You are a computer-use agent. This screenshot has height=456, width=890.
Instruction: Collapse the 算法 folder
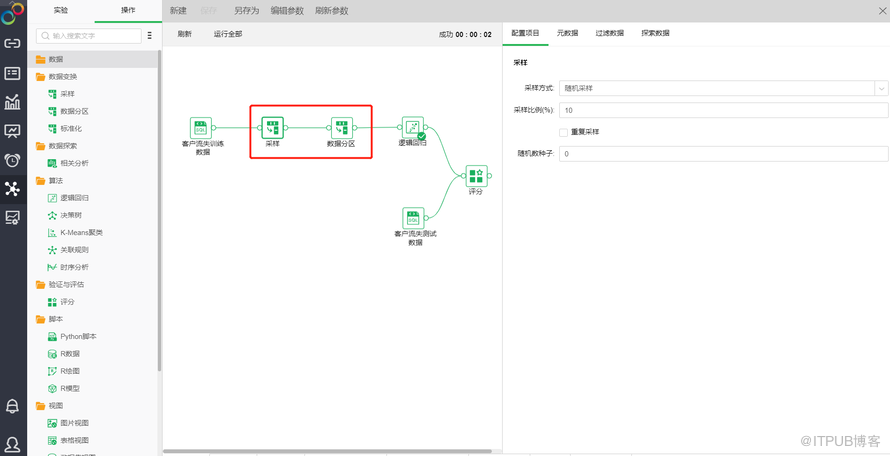[x=40, y=181]
